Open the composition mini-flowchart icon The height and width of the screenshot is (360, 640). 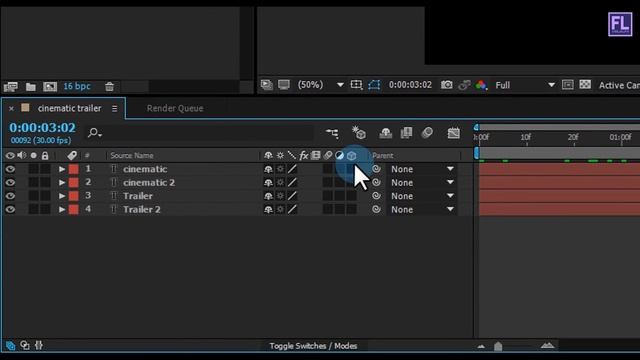(x=332, y=133)
